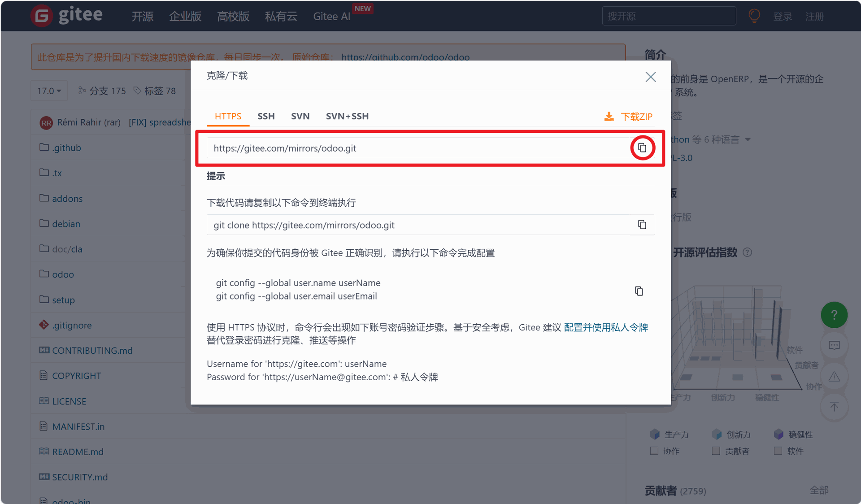
Task: Open the 企业版 menu item
Action: coord(185,17)
